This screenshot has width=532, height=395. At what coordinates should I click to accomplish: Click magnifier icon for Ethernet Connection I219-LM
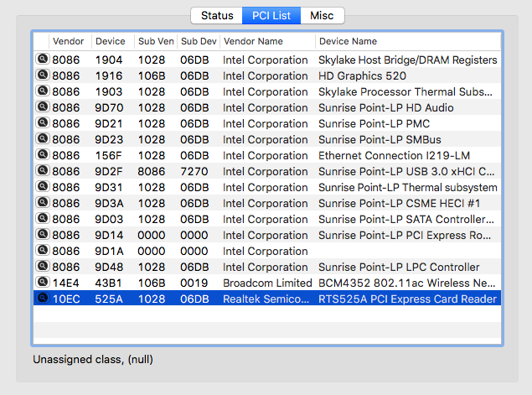pyautogui.click(x=42, y=155)
